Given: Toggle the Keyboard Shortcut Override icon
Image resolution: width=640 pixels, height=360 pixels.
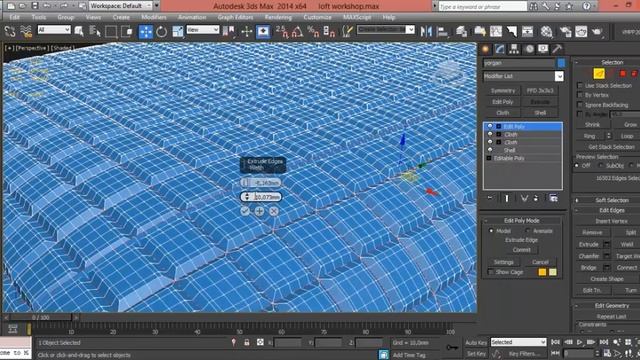Looking at the screenshot, I should pos(263,31).
